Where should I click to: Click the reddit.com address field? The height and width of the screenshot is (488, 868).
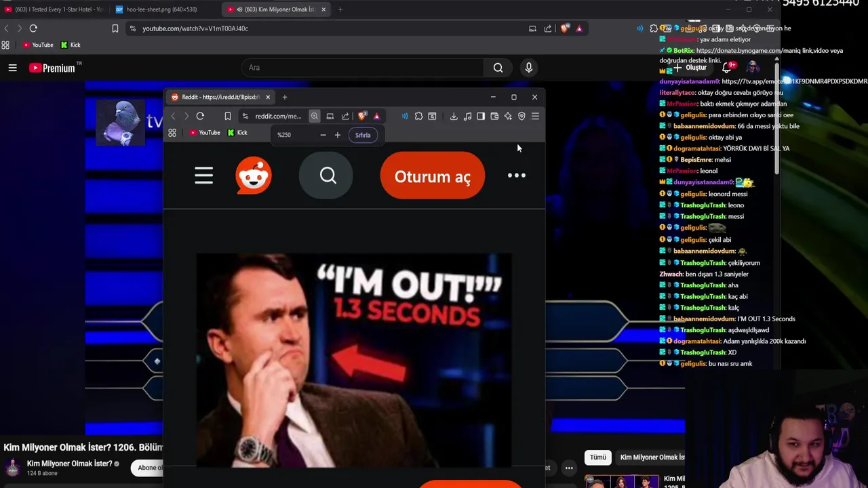(278, 116)
